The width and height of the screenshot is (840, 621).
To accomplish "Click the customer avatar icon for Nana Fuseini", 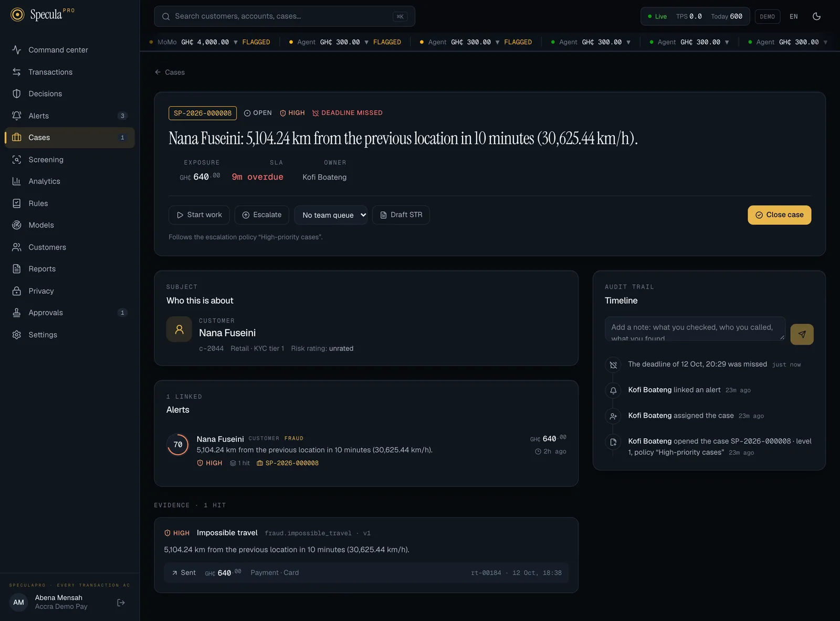I will tap(179, 329).
